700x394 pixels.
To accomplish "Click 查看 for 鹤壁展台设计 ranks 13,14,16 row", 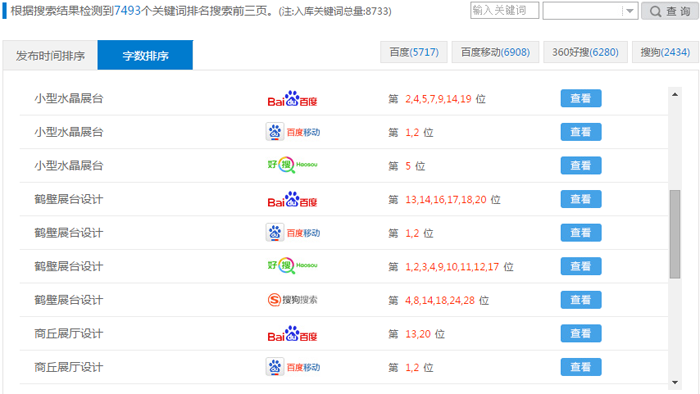I will 581,199.
